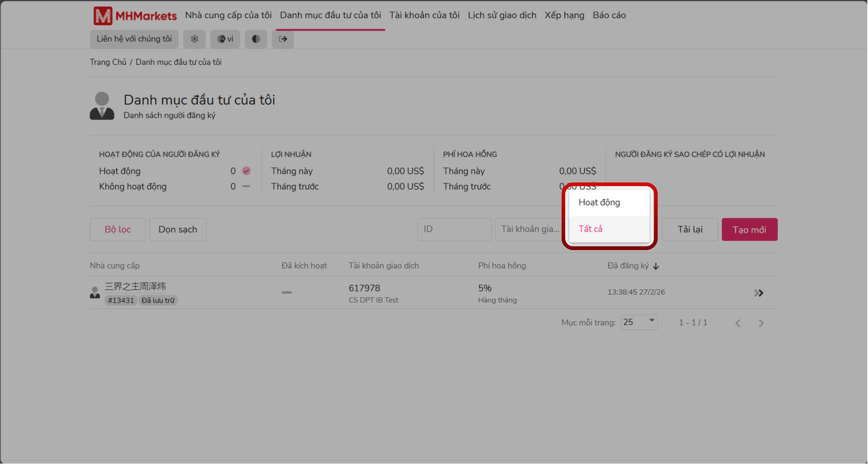Click the Lợi nhuận Tháng này 0,00 US$ value
This screenshot has width=868, height=464.
click(405, 171)
